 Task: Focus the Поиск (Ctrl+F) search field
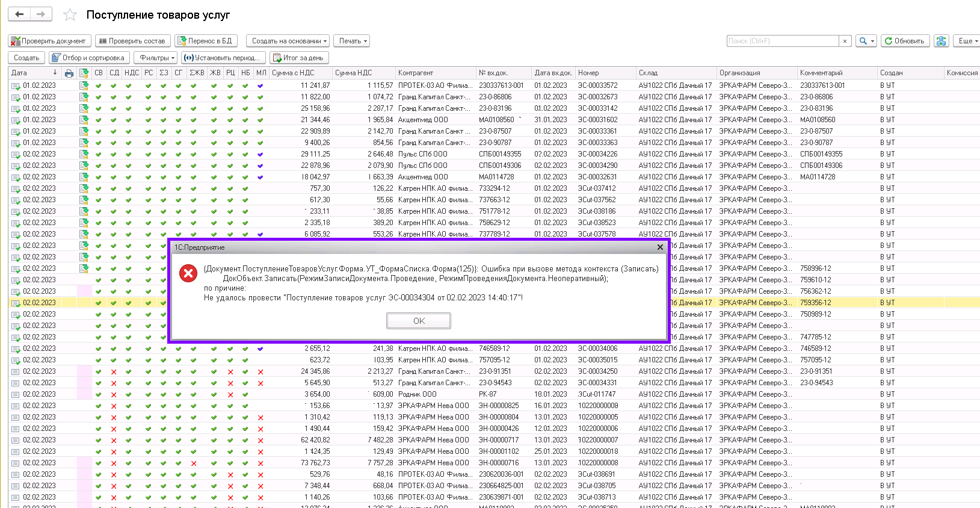(781, 41)
